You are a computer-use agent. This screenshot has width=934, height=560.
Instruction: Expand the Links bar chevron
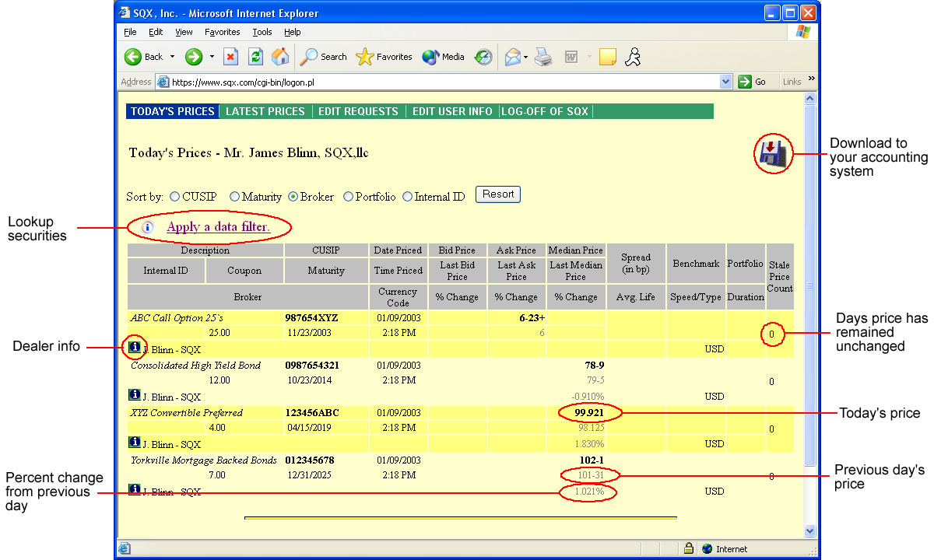tap(812, 79)
